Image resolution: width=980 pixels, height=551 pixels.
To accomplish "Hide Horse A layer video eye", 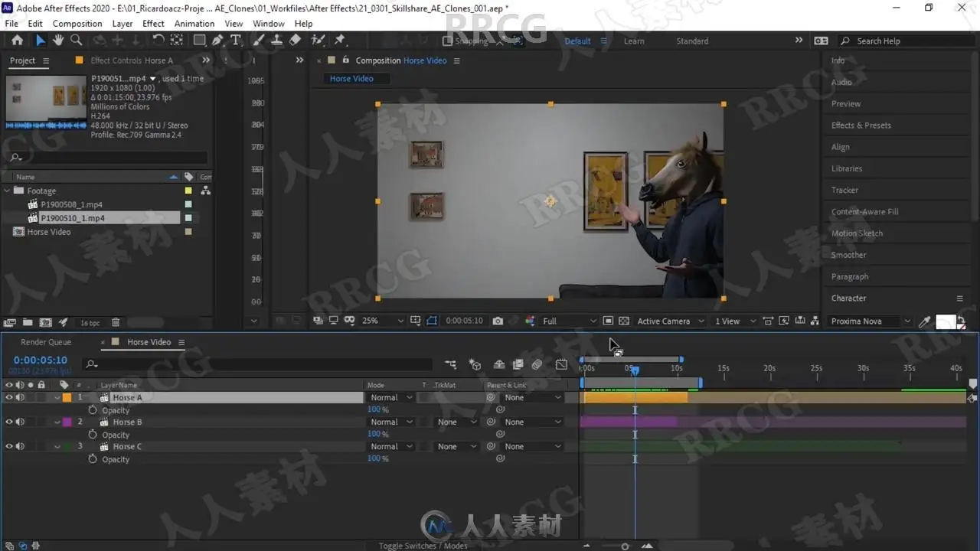I will (x=9, y=397).
